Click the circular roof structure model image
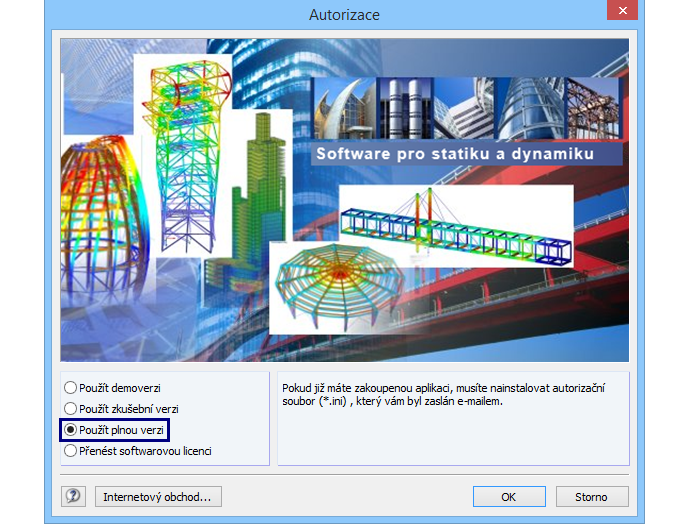This screenshot has height=524, width=699. (339, 288)
